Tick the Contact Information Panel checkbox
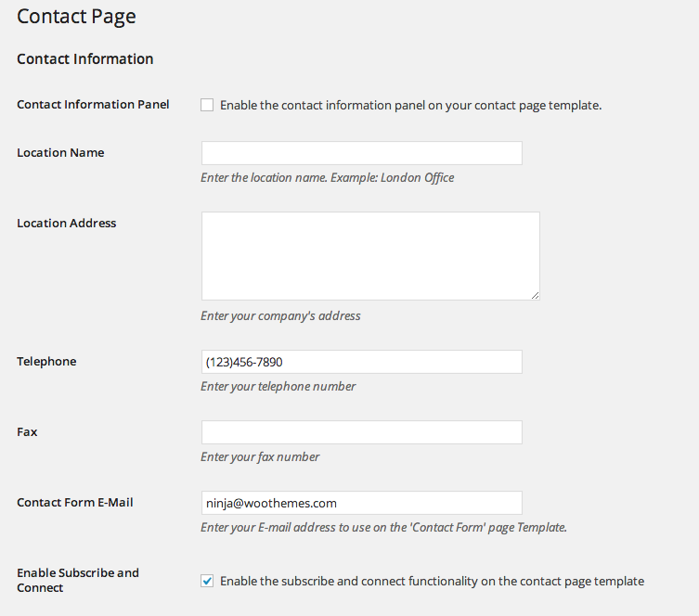 (207, 105)
